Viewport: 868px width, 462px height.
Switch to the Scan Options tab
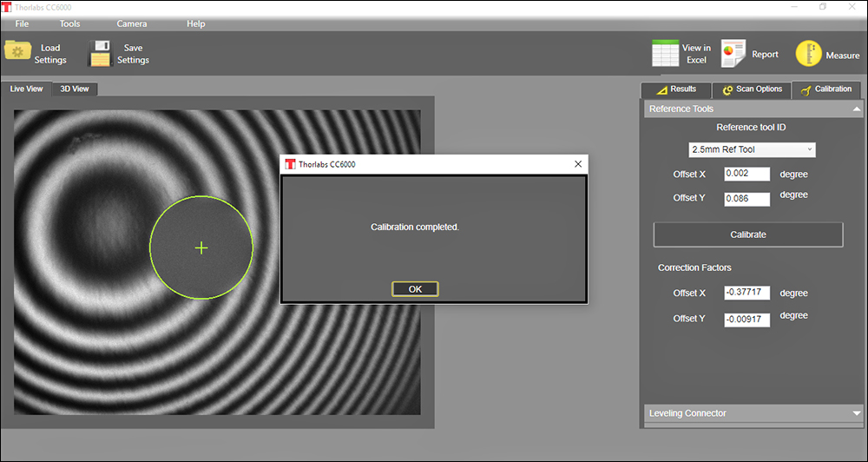751,89
